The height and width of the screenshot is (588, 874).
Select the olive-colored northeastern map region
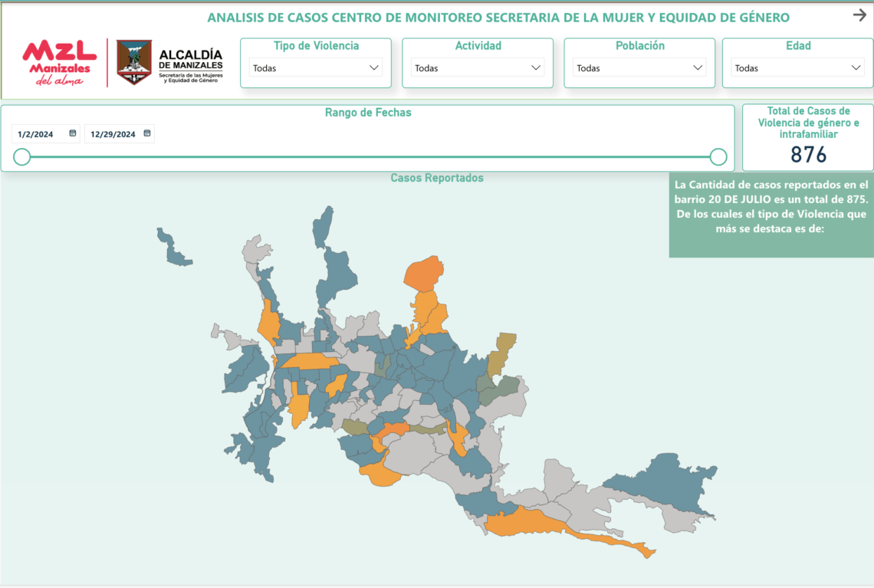tap(502, 353)
